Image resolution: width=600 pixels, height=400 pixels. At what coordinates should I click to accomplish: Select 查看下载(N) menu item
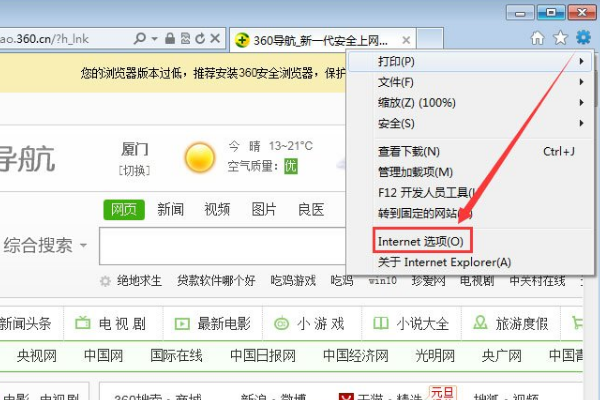pyautogui.click(x=470, y=152)
